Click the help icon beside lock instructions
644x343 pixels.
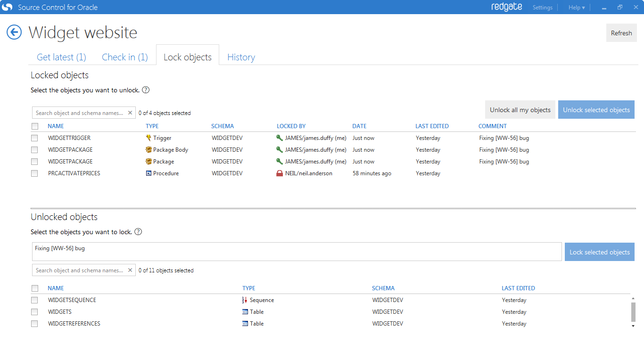[x=138, y=232]
